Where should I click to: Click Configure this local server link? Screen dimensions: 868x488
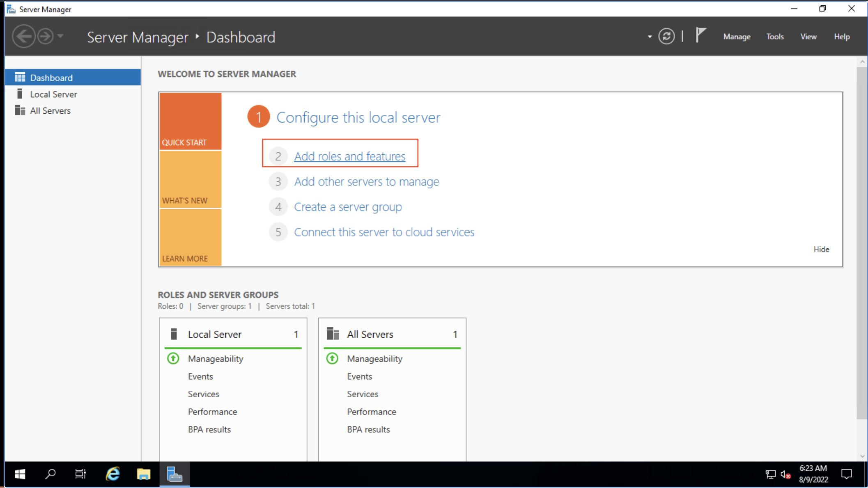(x=358, y=117)
